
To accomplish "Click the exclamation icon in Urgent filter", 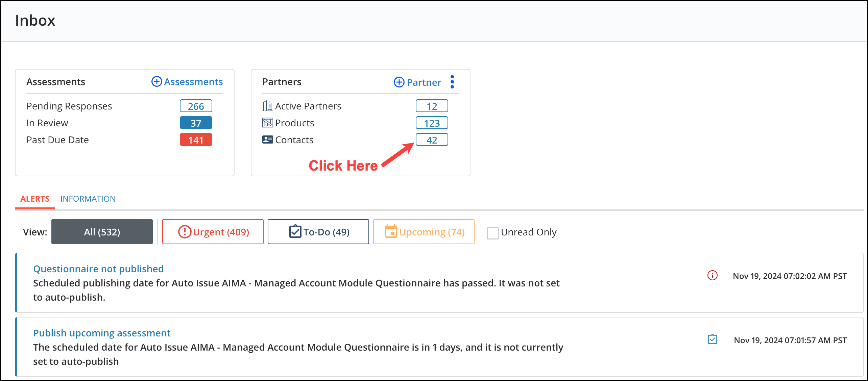I will click(x=185, y=232).
